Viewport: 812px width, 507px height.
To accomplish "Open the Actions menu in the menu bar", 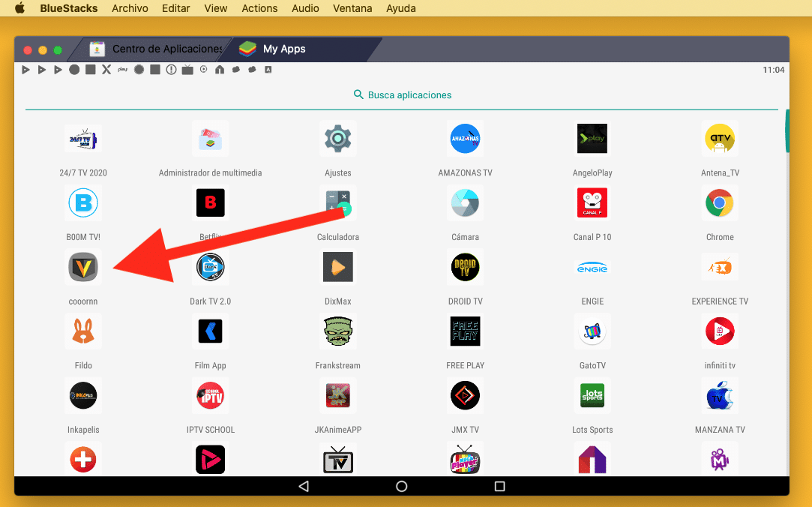I will point(259,8).
